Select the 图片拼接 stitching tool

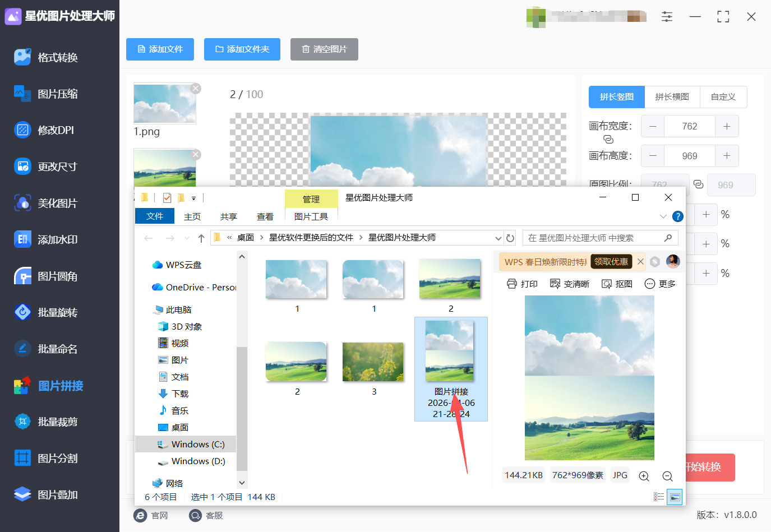point(49,386)
